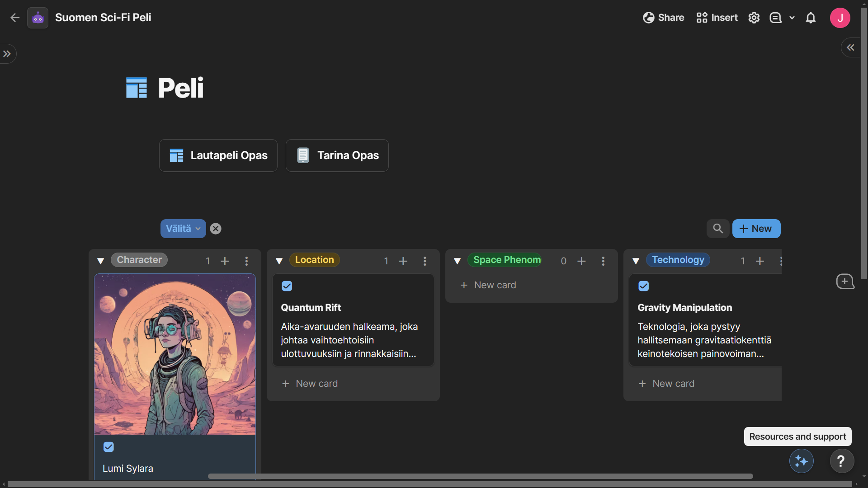Screen dimensions: 868x488
Task: Collapse the Character column
Action: [101, 261]
